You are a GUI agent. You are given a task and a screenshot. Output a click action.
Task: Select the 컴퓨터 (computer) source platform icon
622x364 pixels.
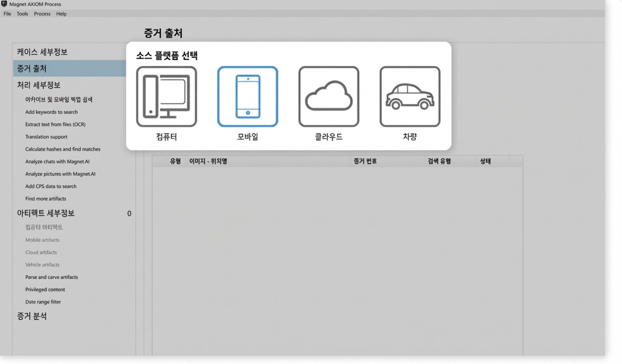coord(166,96)
